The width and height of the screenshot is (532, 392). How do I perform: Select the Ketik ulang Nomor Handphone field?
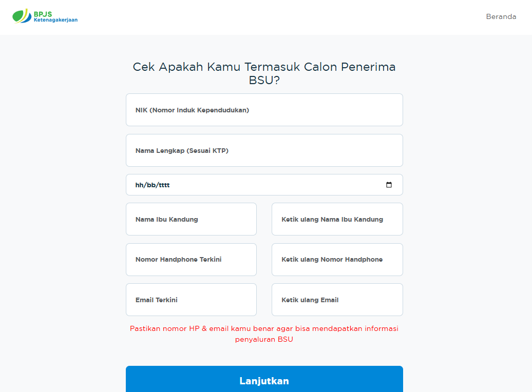pyautogui.click(x=337, y=259)
